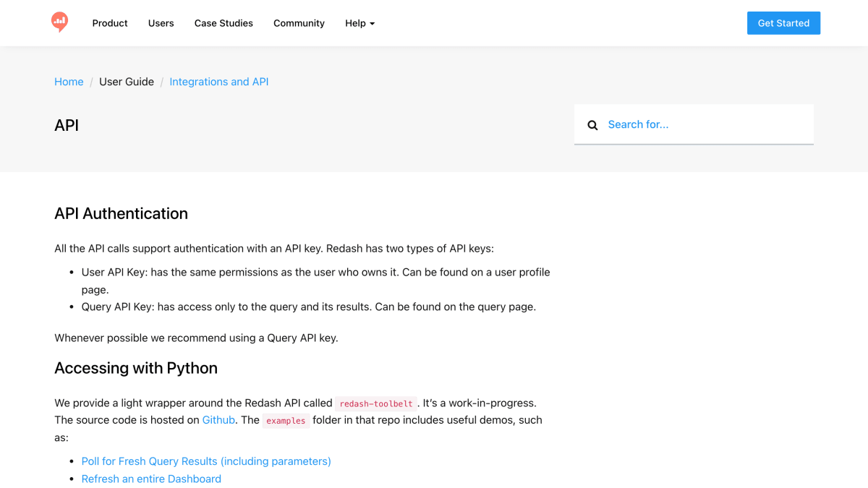868x488 pixels.
Task: Open Case Studies in navigation
Action: (224, 23)
